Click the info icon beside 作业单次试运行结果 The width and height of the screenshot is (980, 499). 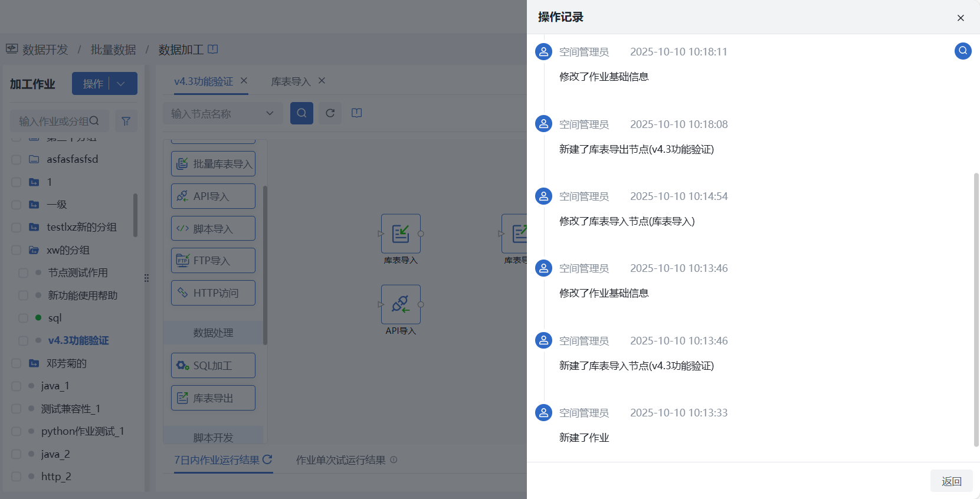[x=394, y=459]
